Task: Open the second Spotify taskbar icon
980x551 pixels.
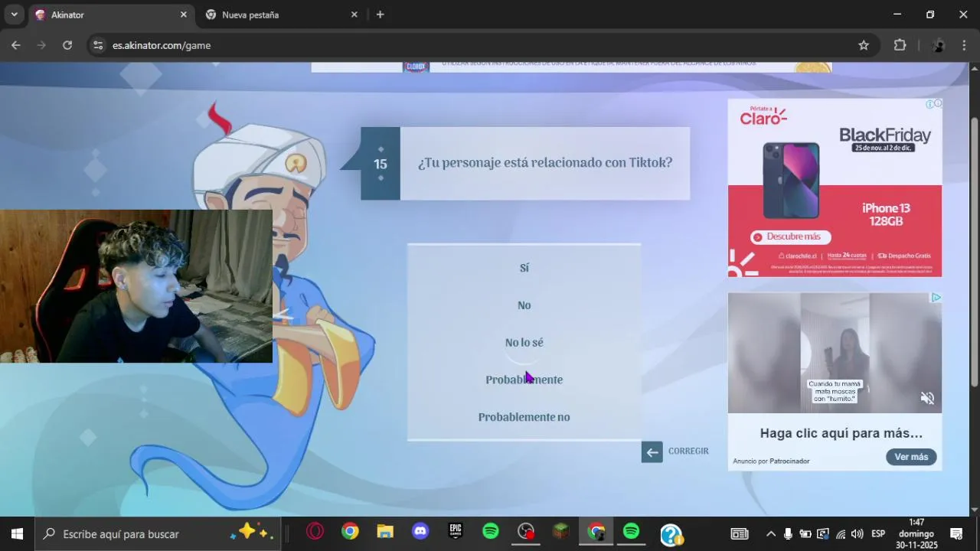Action: tap(632, 532)
